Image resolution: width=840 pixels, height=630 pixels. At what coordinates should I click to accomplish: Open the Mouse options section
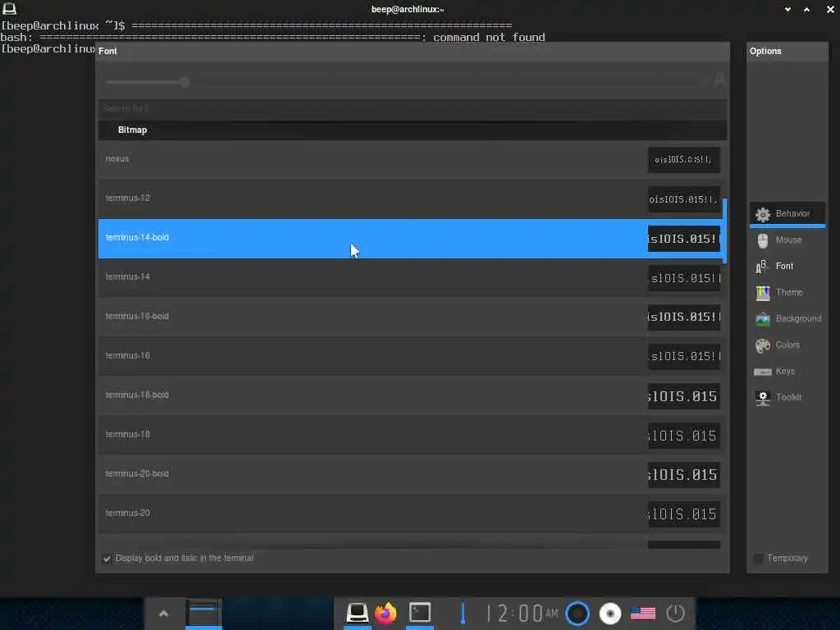click(x=787, y=240)
